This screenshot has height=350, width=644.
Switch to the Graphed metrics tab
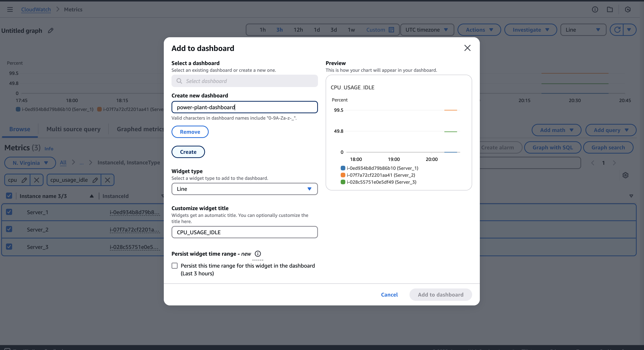coord(140,129)
